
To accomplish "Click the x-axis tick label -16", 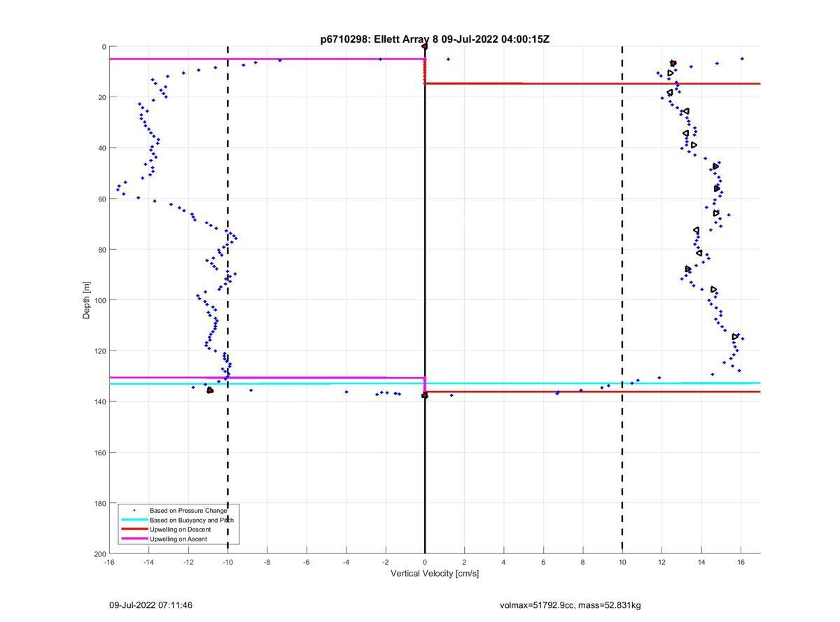I will click(109, 562).
